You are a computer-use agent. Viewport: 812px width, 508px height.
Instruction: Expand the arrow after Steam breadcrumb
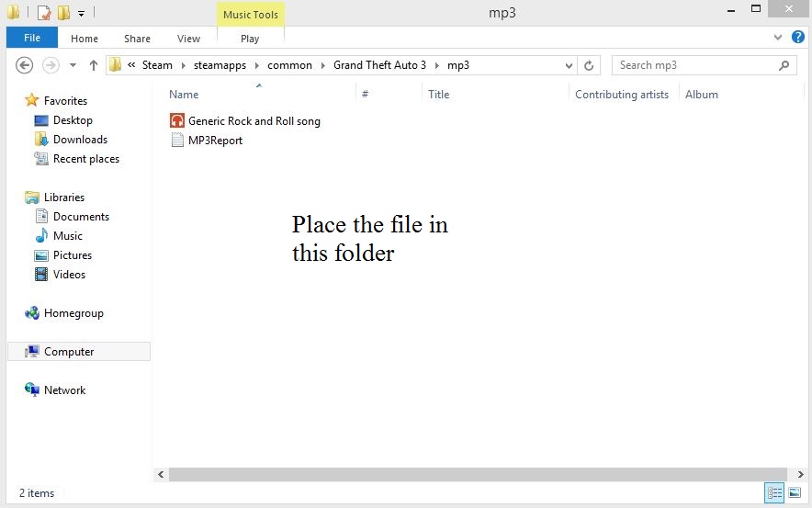pyautogui.click(x=184, y=65)
